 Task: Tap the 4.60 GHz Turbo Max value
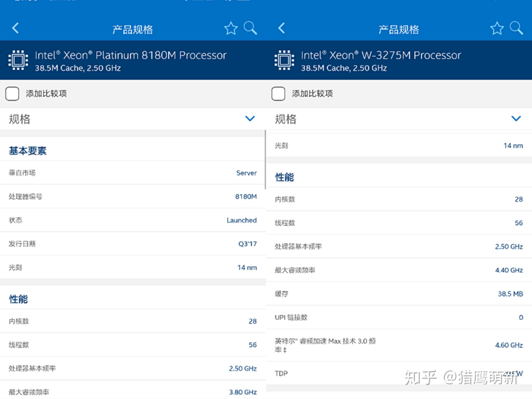coord(509,345)
